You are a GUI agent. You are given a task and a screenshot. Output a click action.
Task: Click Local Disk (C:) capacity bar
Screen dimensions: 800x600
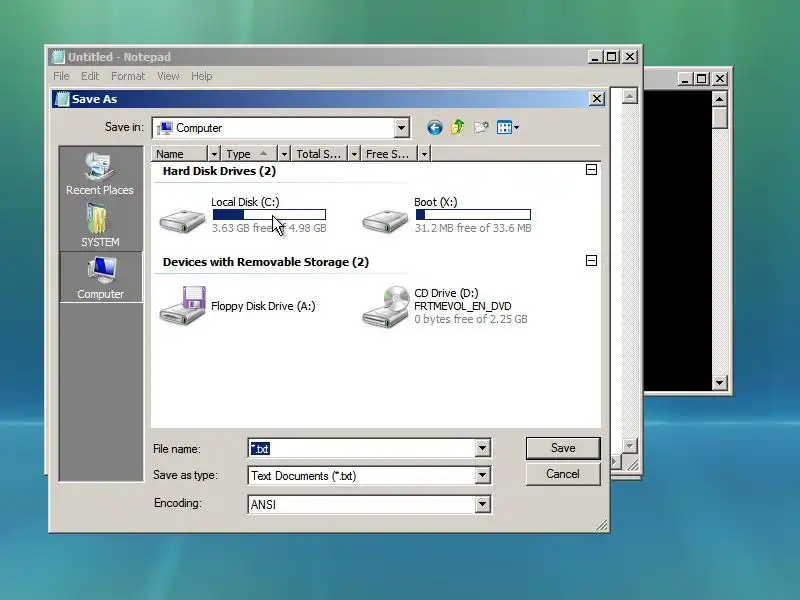tap(269, 215)
